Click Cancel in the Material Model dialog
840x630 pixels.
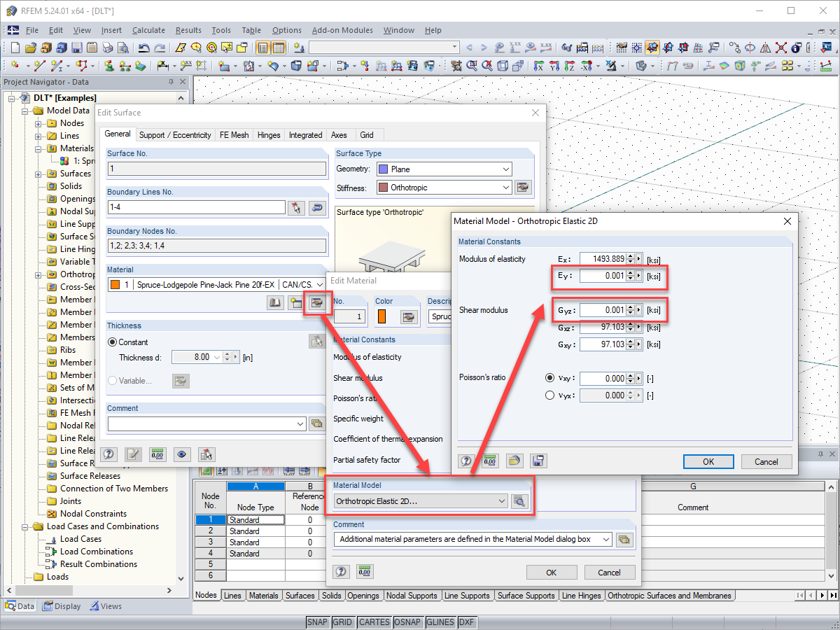coord(766,461)
